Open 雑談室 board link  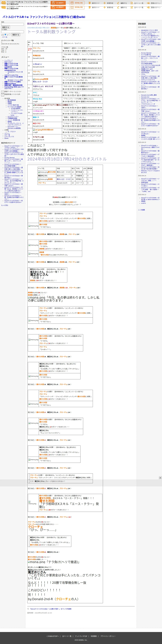9,102
